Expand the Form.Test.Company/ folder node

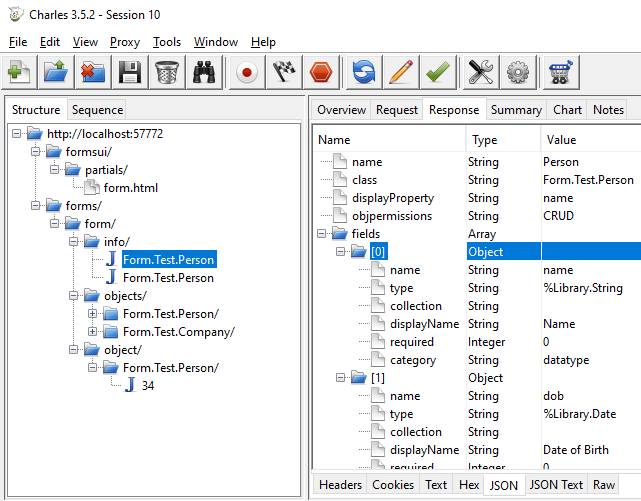(x=93, y=332)
